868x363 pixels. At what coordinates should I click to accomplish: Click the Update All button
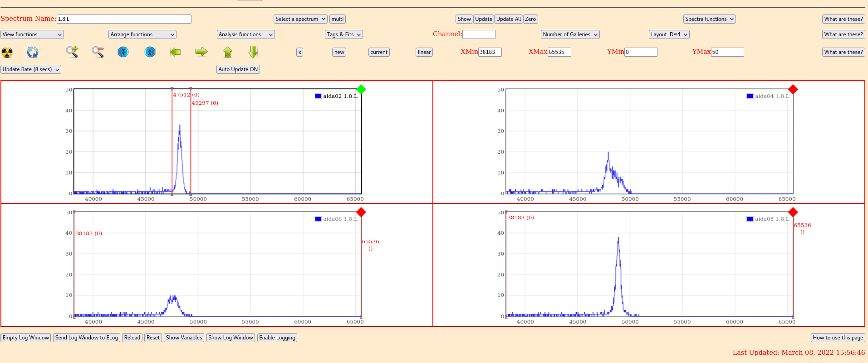(508, 19)
